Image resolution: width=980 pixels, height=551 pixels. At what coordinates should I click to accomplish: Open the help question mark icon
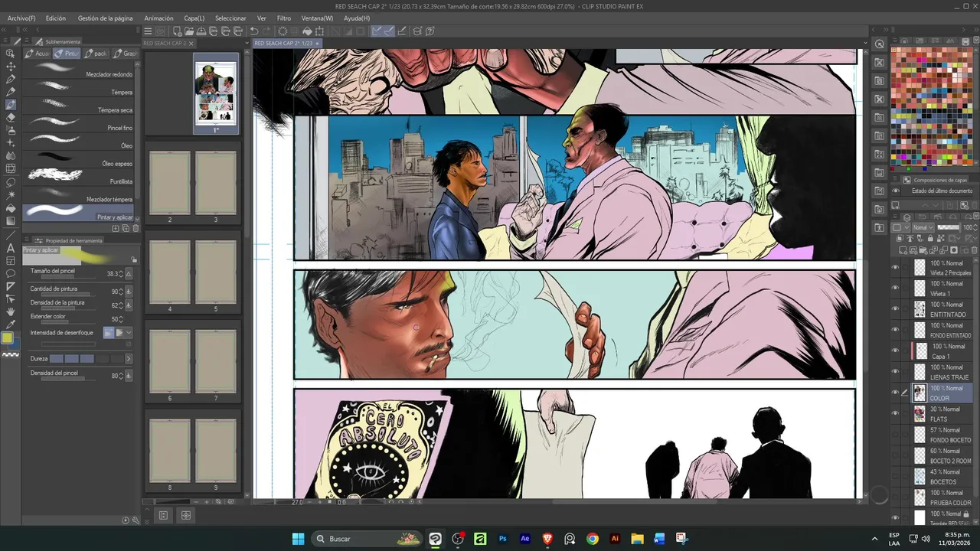pos(431,31)
